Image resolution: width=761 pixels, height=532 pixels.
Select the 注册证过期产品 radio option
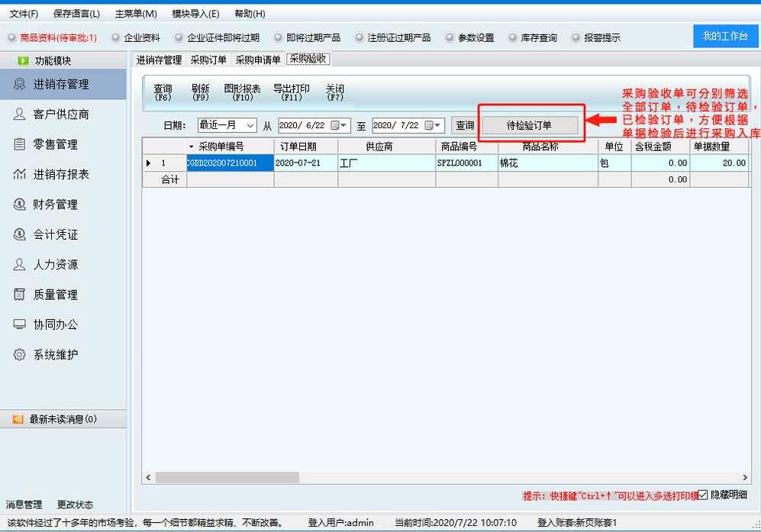pyautogui.click(x=360, y=37)
